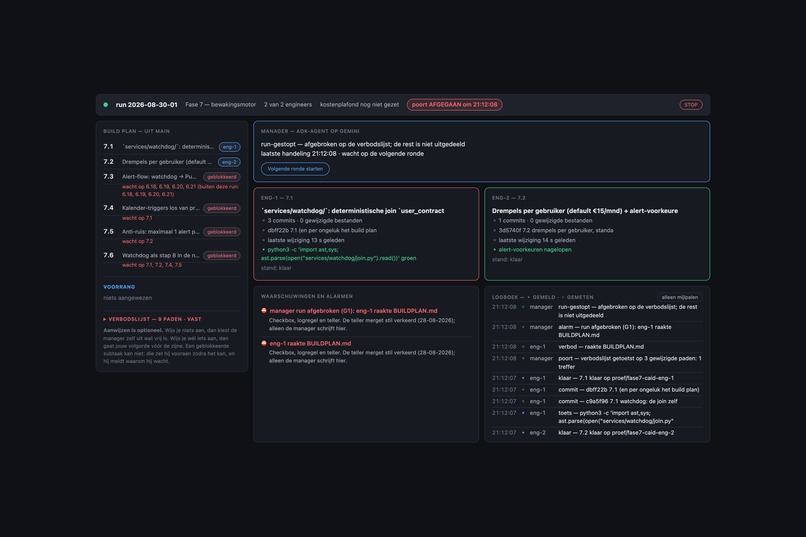
Task: Click Fase 7 — bewakingsmotor in header
Action: (221, 105)
